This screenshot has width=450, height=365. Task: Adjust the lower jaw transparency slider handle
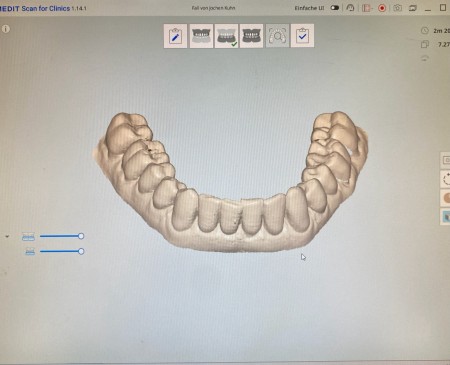(x=81, y=251)
